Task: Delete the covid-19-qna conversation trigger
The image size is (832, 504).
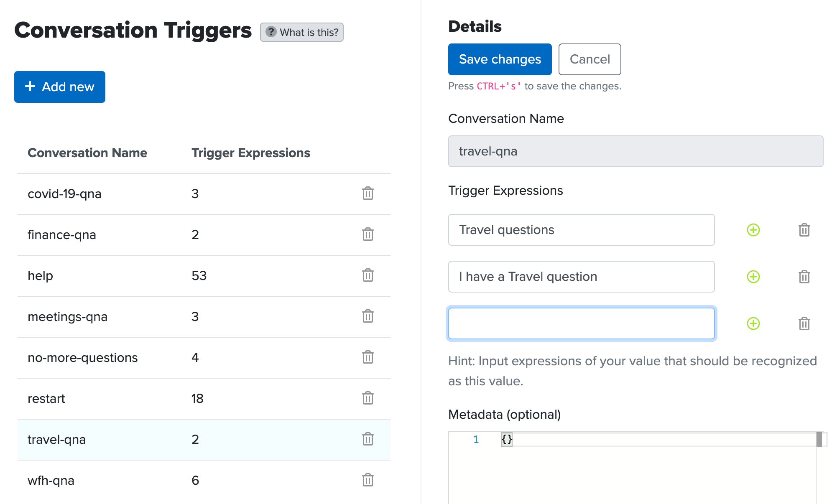Action: pos(368,193)
